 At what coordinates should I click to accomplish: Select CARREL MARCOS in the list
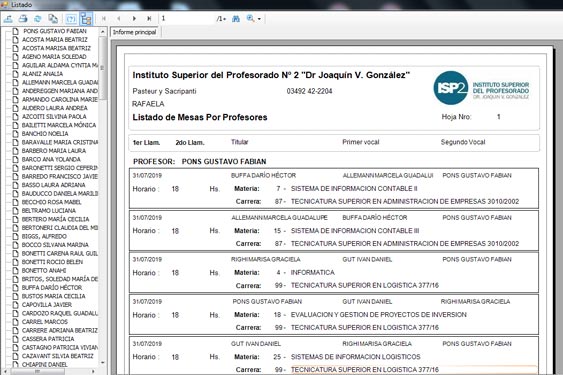45,322
